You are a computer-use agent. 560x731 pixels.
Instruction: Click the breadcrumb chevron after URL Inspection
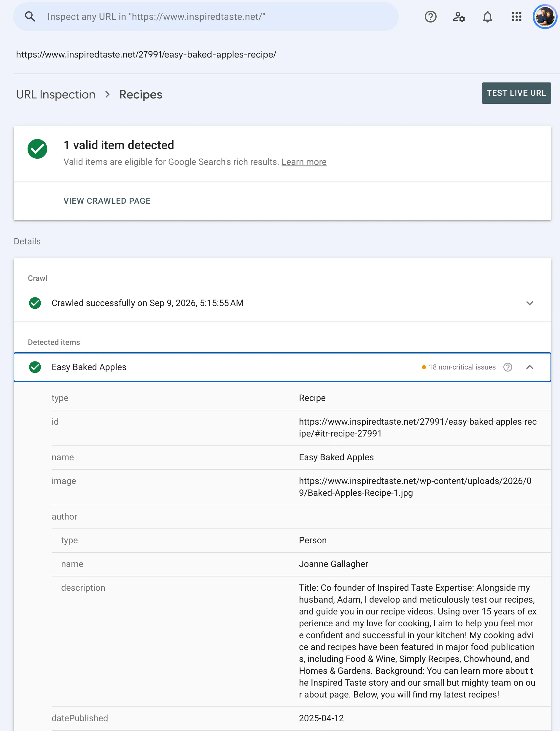pos(107,95)
